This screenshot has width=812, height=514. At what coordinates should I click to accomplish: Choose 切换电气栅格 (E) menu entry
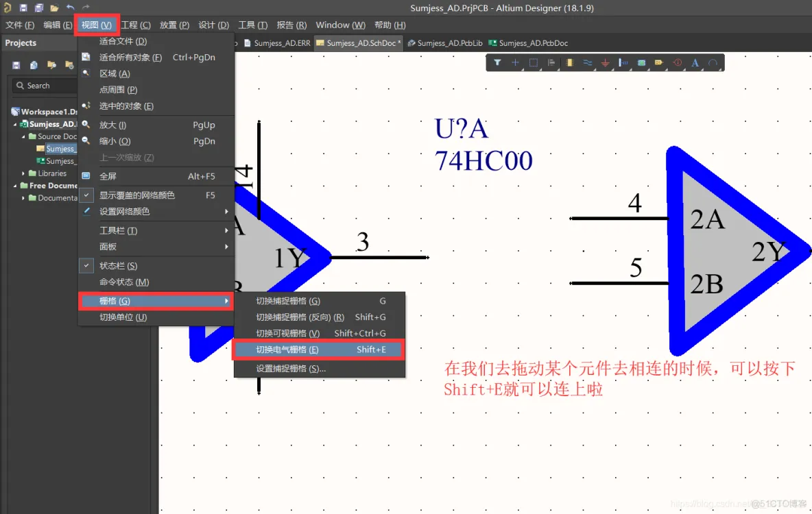click(320, 350)
